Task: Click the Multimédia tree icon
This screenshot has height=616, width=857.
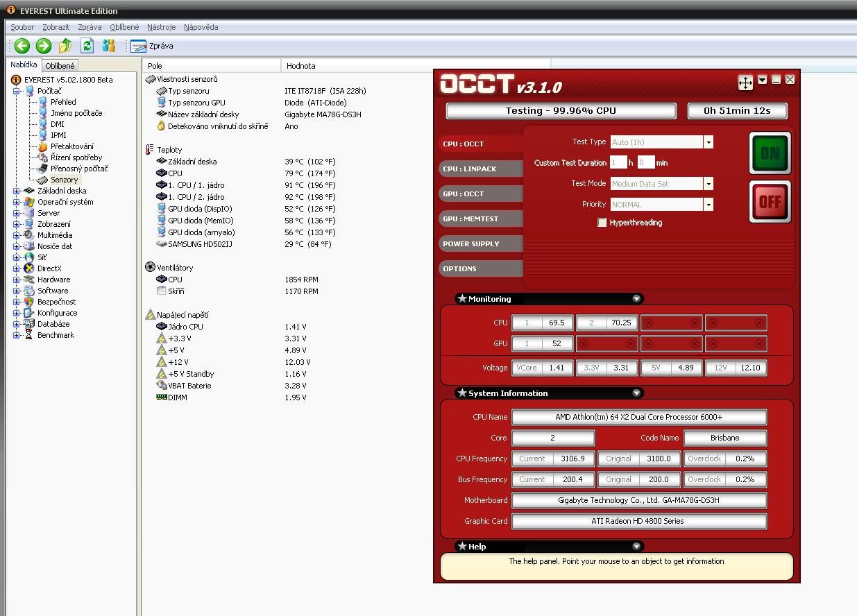Action: click(x=29, y=235)
